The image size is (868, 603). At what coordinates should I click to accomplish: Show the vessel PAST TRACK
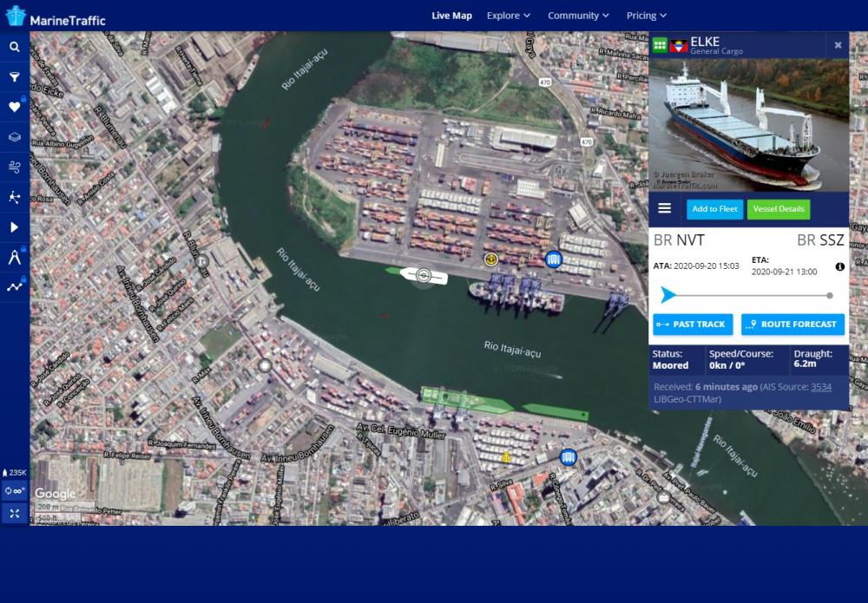pyautogui.click(x=693, y=324)
